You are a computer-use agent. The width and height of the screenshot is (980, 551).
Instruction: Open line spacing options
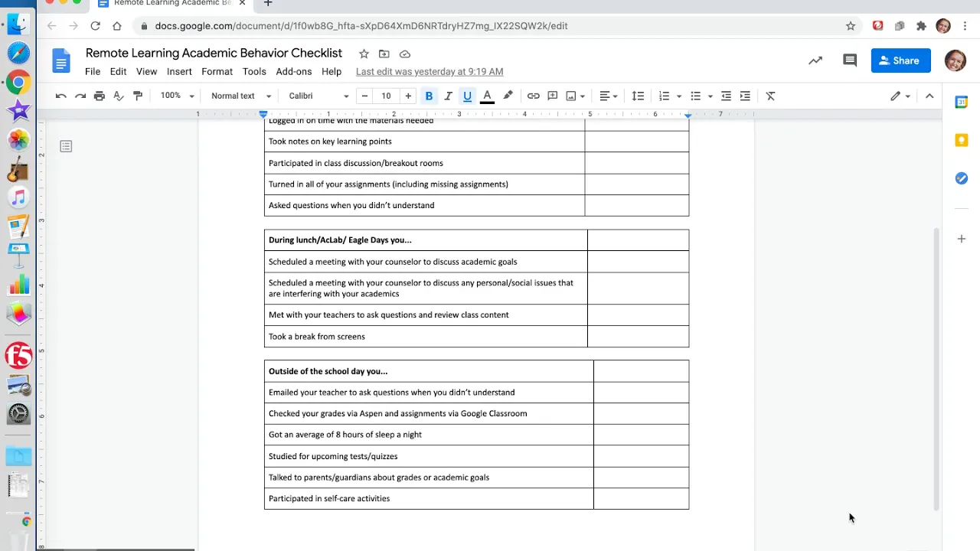638,96
